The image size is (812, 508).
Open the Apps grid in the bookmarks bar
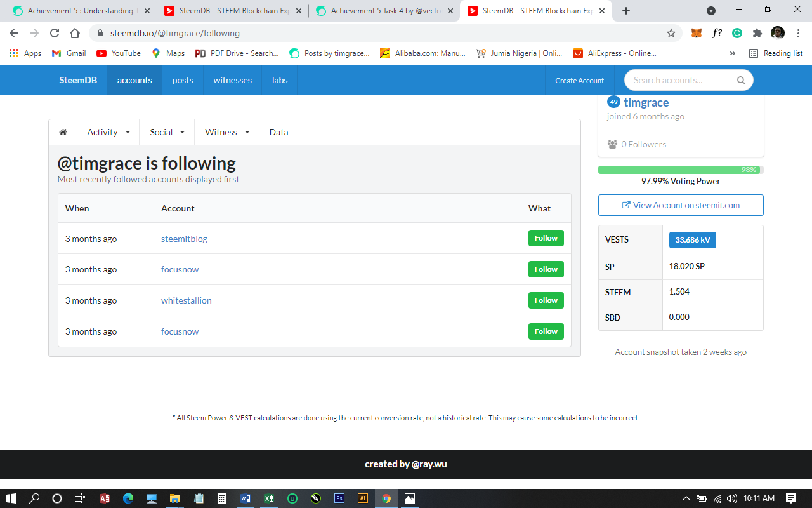click(25, 53)
